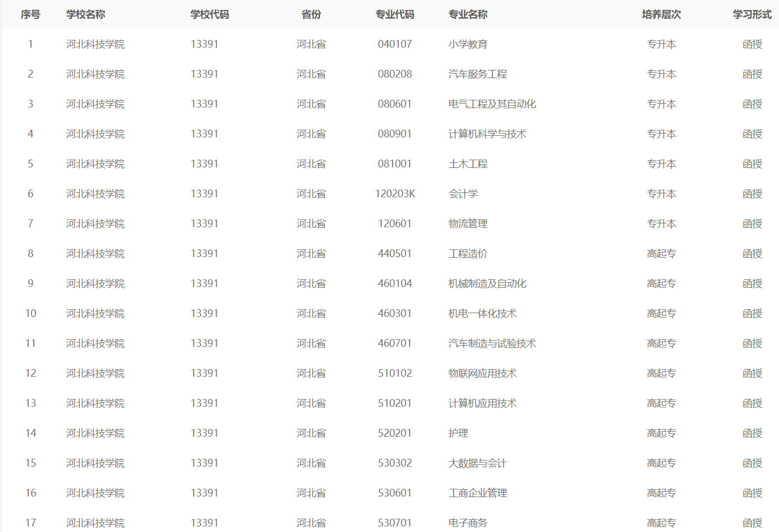Click major code 040107

[x=395, y=44]
